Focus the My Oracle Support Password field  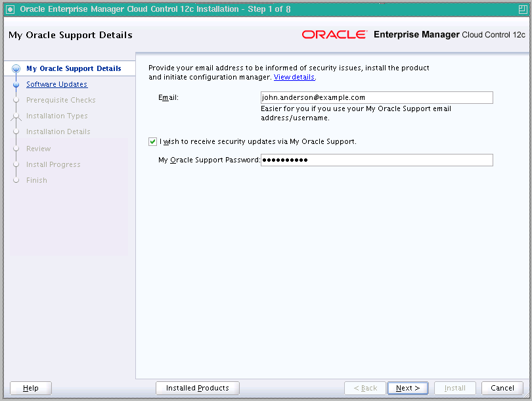click(376, 160)
